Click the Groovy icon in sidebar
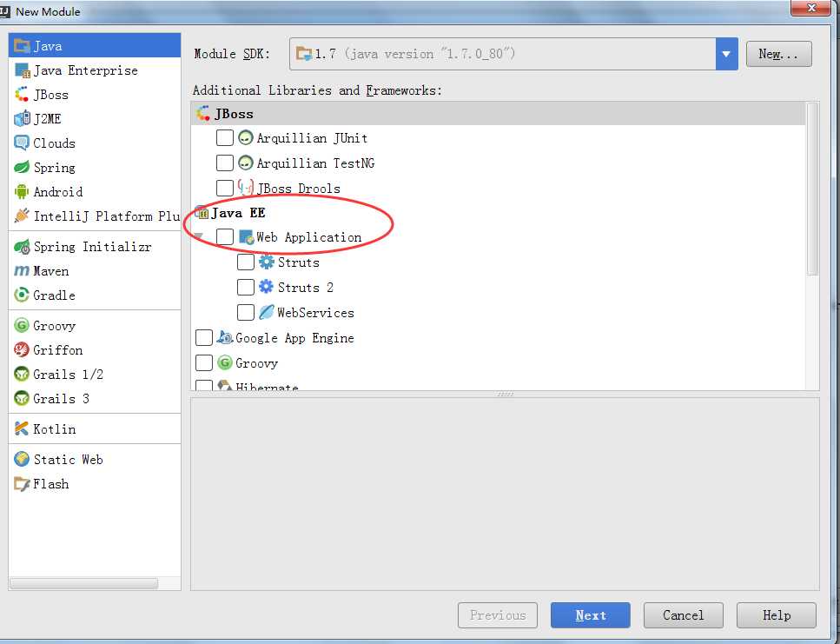 22,325
